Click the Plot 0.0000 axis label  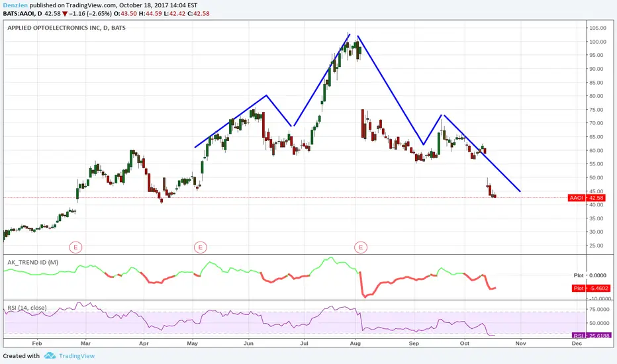(x=590, y=275)
